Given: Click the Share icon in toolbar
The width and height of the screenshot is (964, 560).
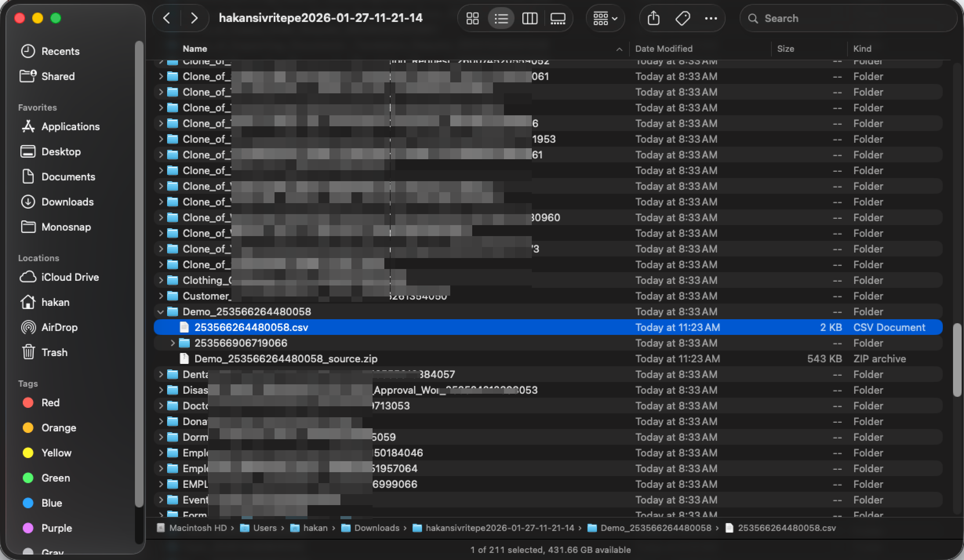Looking at the screenshot, I should click(x=653, y=18).
